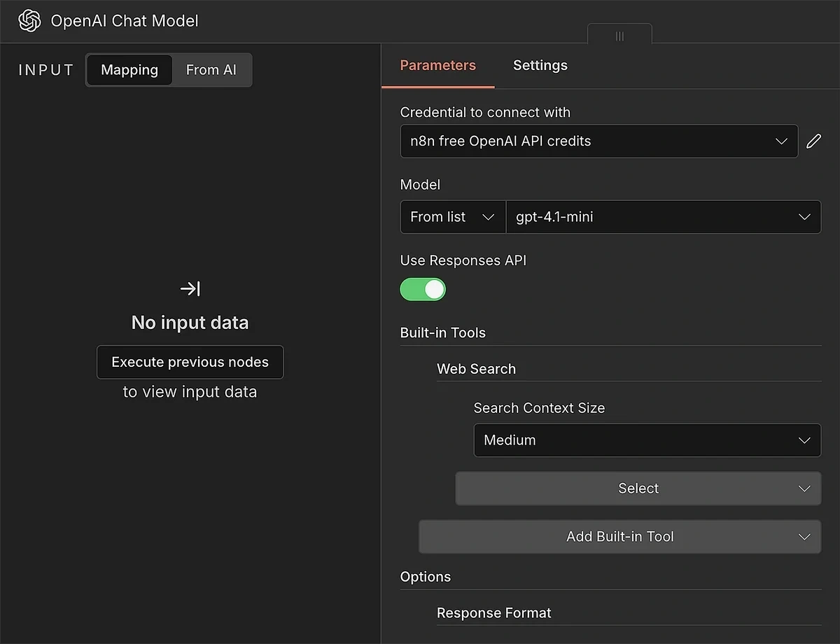The image size is (840, 644).
Task: Open the credential editor via the pencil icon
Action: (814, 141)
